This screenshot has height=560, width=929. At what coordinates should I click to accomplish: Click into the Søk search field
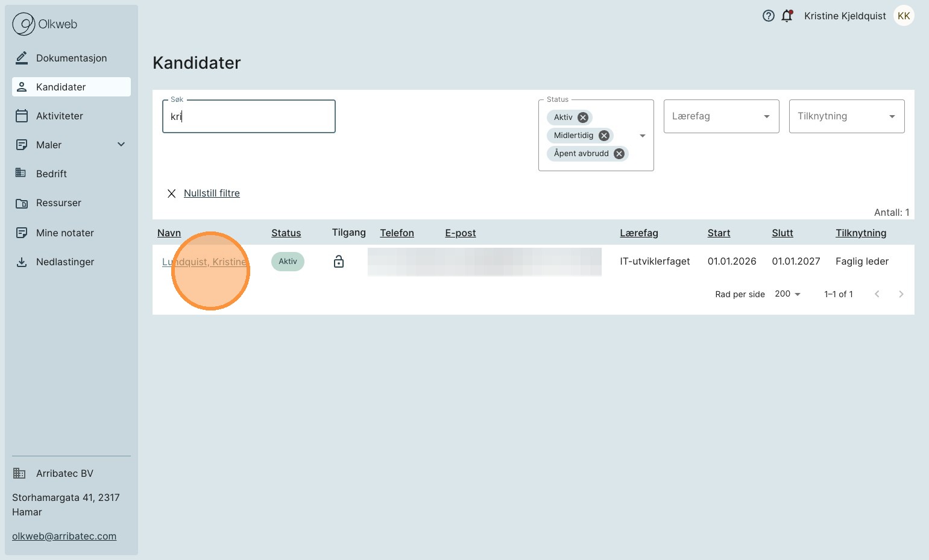248,116
